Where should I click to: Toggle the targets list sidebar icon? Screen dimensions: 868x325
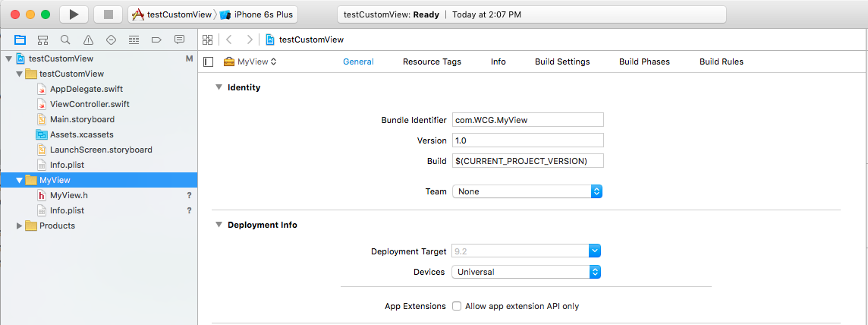click(x=209, y=62)
